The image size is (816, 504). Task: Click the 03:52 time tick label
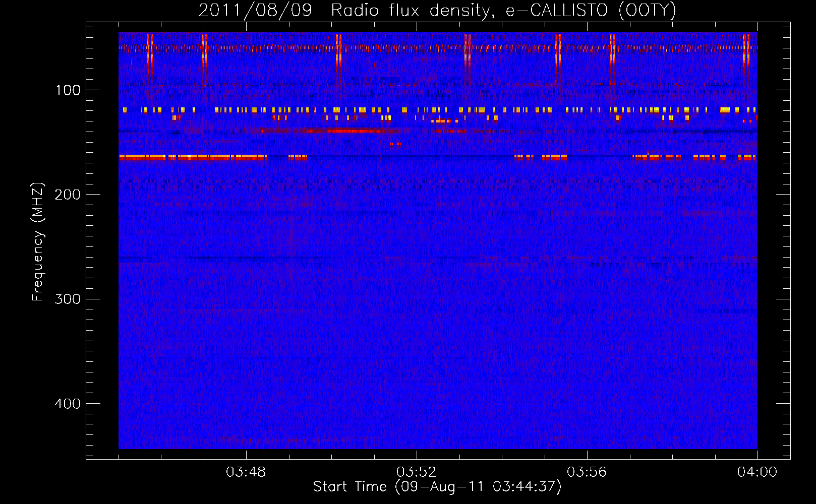[416, 472]
